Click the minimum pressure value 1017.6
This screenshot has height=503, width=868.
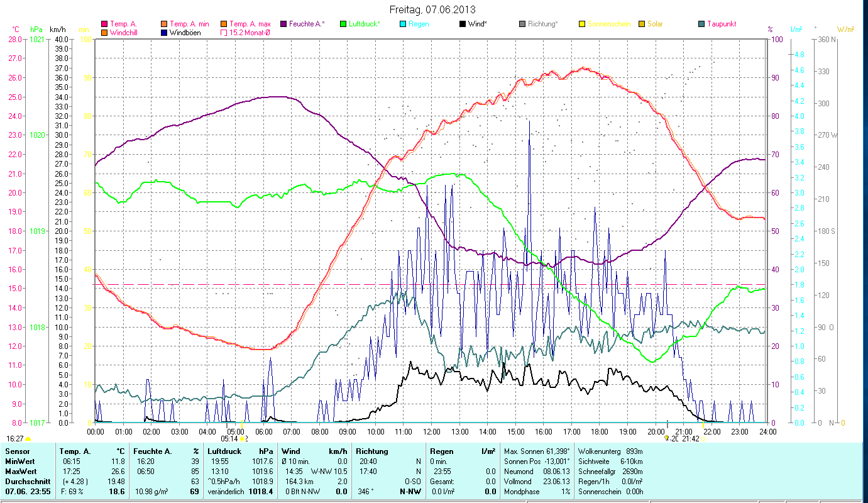click(264, 461)
